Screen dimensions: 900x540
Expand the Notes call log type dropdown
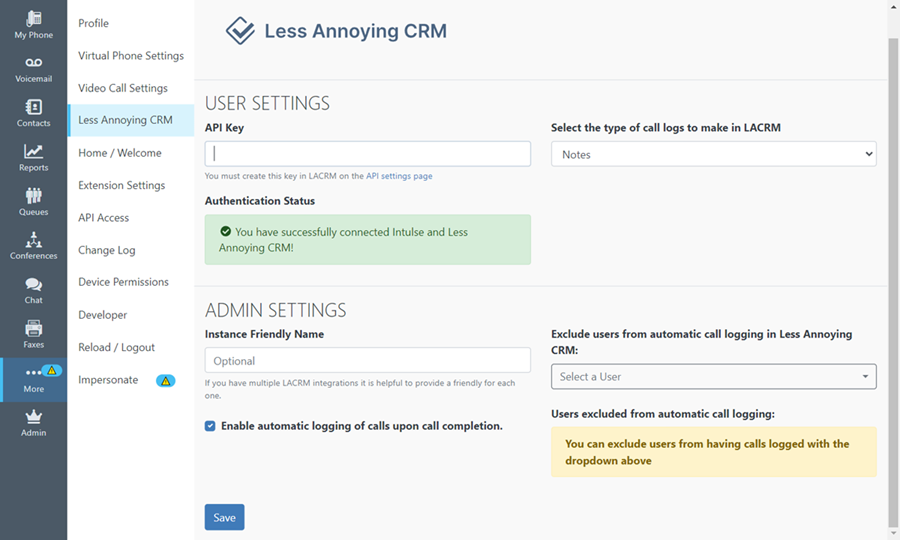tap(713, 154)
